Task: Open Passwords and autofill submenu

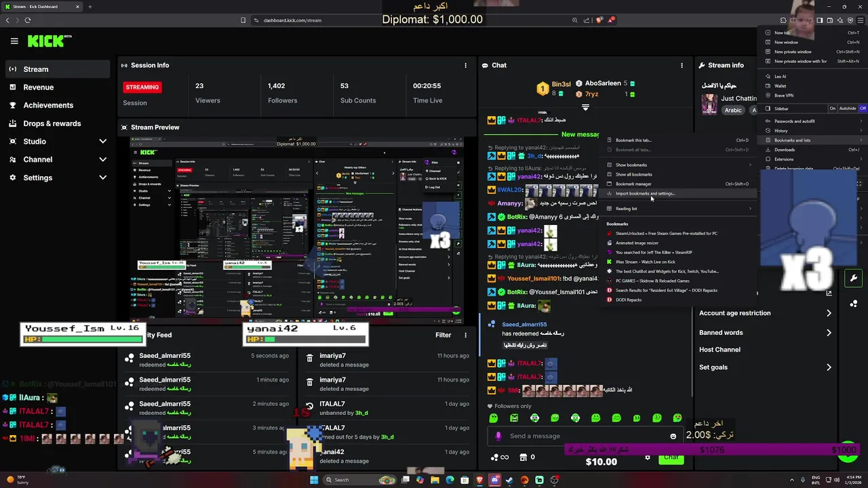Action: pyautogui.click(x=814, y=121)
